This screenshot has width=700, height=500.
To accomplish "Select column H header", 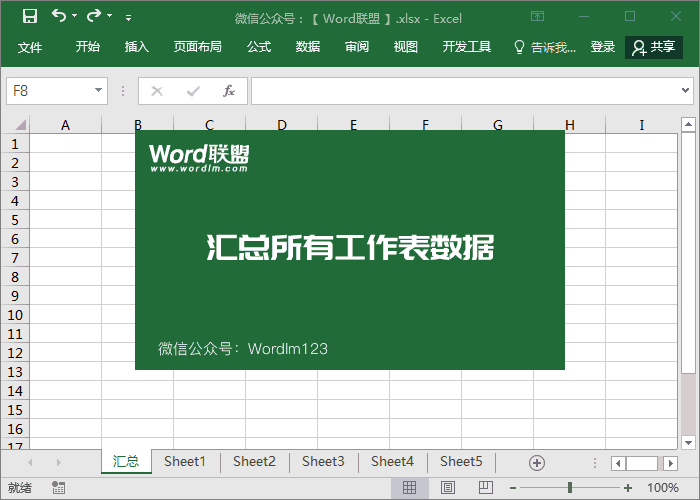I will pyautogui.click(x=570, y=125).
